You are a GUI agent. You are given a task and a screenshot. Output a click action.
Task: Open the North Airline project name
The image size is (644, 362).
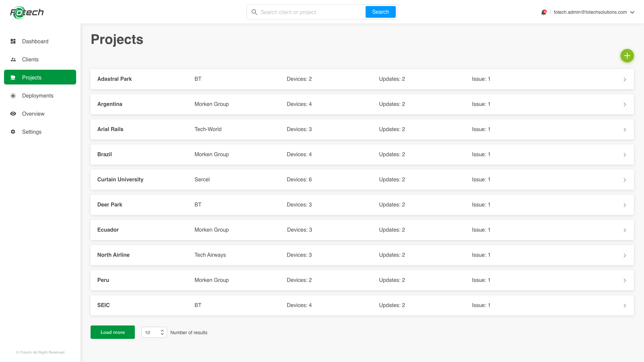(x=113, y=255)
